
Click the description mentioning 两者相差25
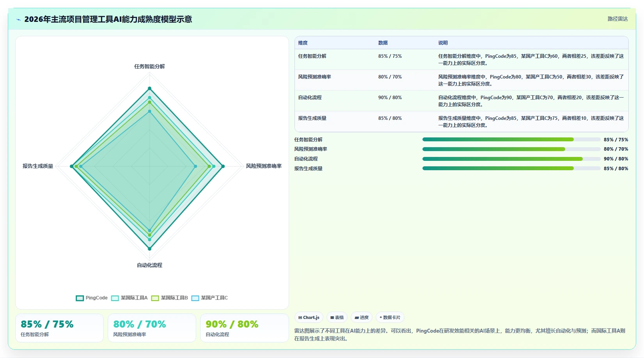[531, 59]
